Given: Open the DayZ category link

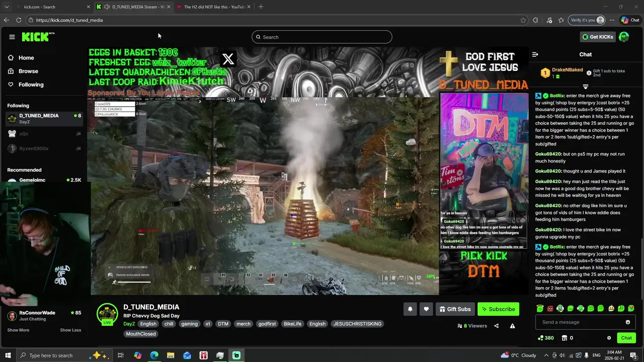Looking at the screenshot, I should (x=129, y=324).
